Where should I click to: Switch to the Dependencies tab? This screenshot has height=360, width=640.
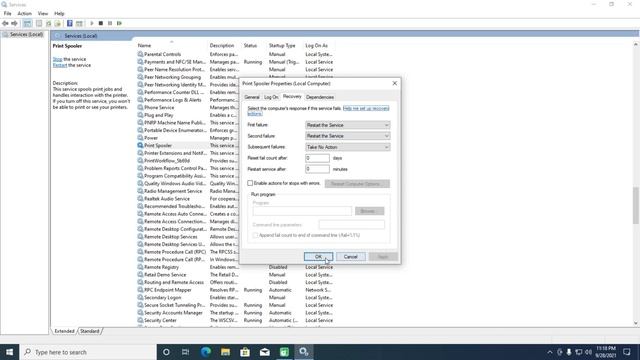(x=320, y=97)
